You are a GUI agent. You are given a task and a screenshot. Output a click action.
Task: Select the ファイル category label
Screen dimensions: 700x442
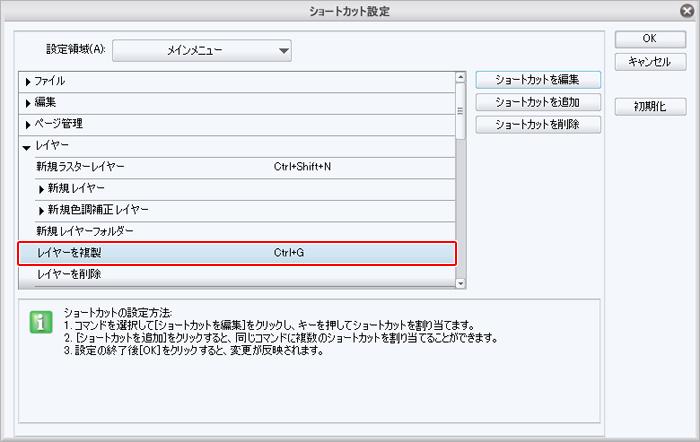[50, 81]
